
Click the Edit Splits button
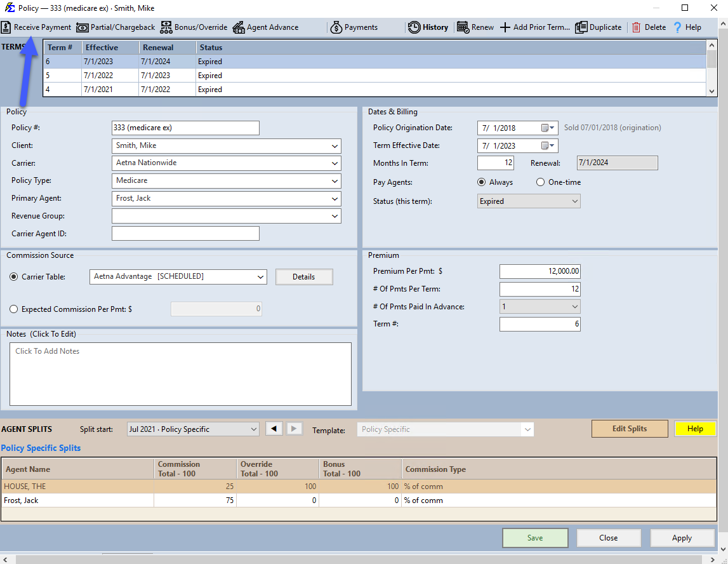pyautogui.click(x=630, y=429)
